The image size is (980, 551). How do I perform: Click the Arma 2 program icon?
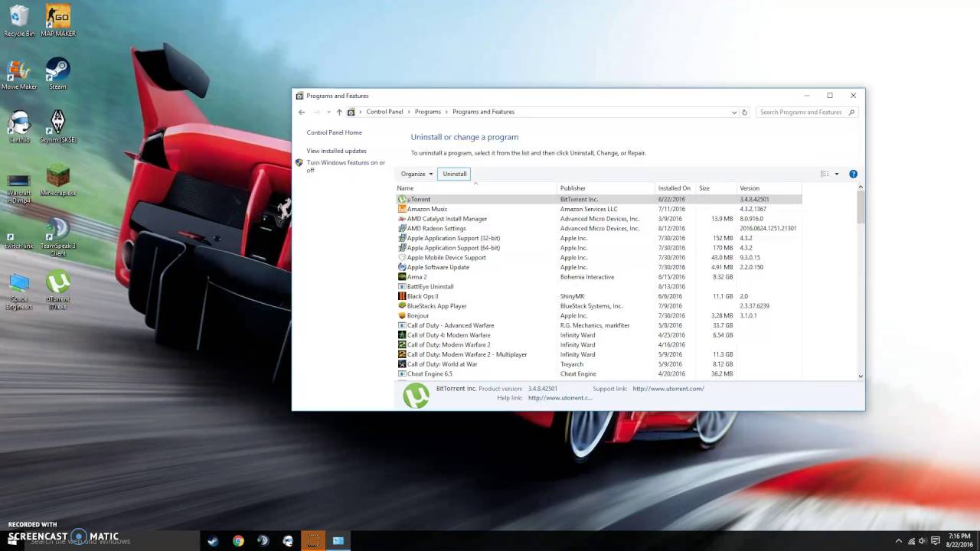[402, 277]
